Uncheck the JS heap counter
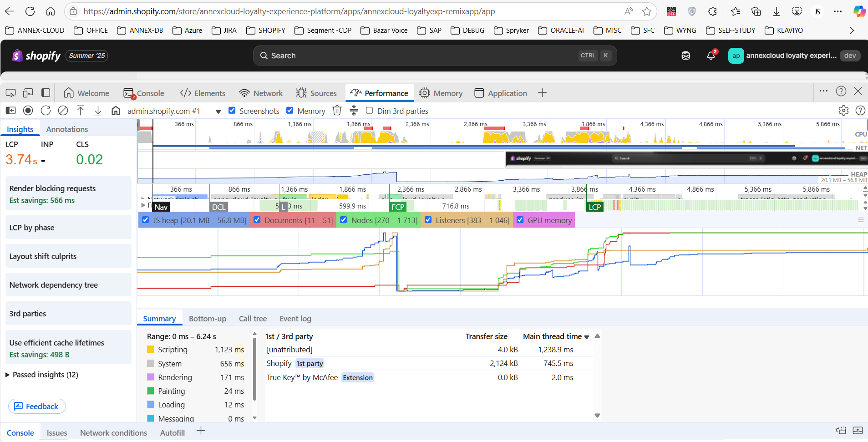The image size is (868, 442). [x=146, y=220]
